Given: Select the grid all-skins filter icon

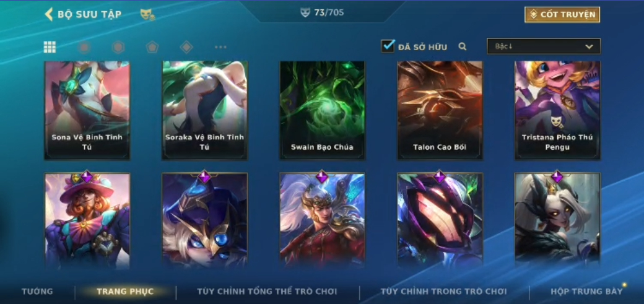Looking at the screenshot, I should click(x=50, y=47).
